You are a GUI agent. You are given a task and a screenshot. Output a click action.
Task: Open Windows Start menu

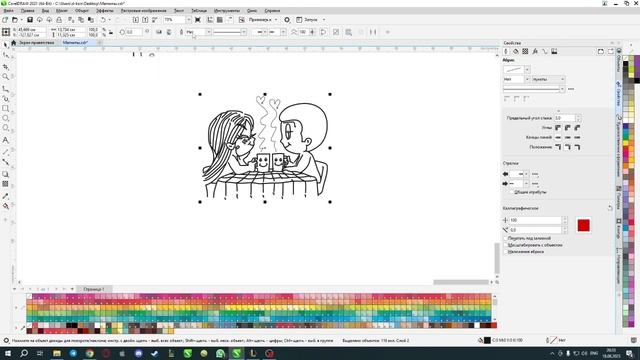(x=8, y=353)
